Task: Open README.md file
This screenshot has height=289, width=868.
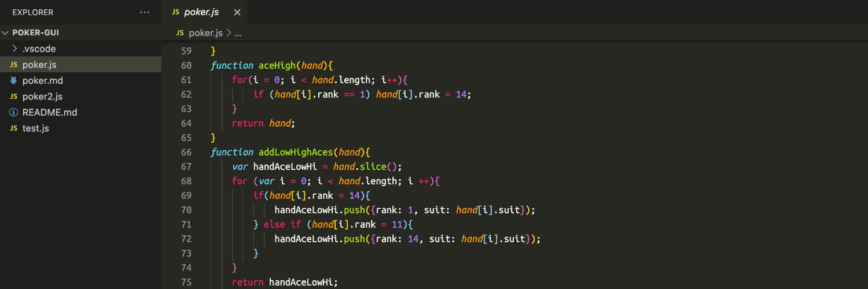Action: coord(50,112)
